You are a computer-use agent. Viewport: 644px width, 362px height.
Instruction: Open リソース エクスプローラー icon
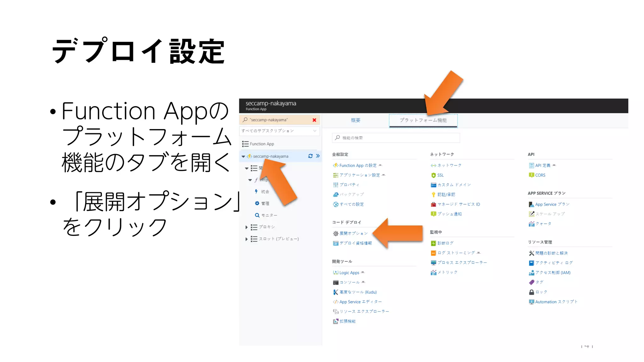tap(336, 311)
